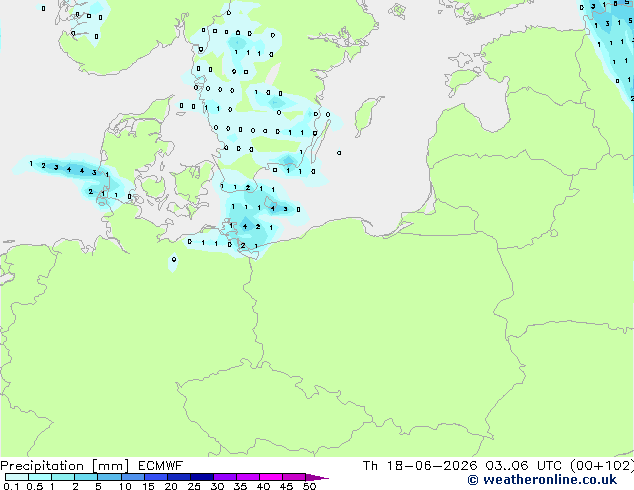Click the '03..06 UTC' time range text

524,466
